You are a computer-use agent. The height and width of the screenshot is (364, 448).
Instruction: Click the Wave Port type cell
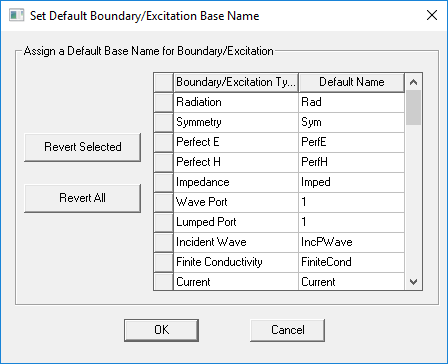tap(236, 202)
